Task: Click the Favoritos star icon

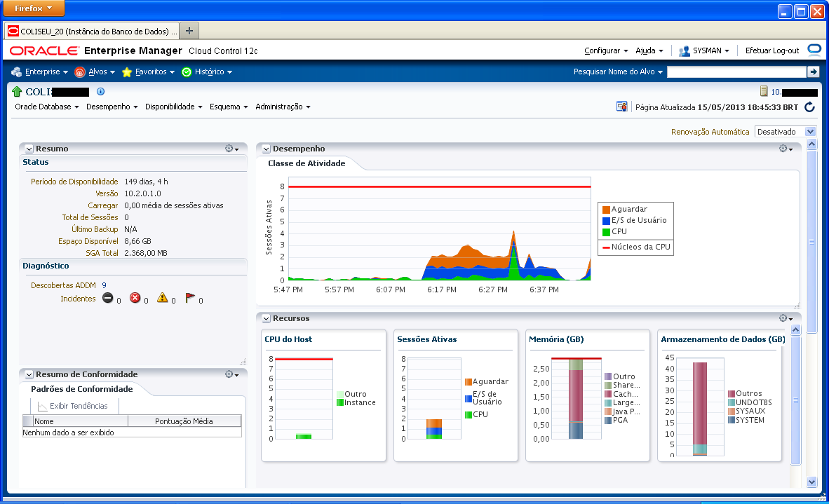Action: click(127, 71)
